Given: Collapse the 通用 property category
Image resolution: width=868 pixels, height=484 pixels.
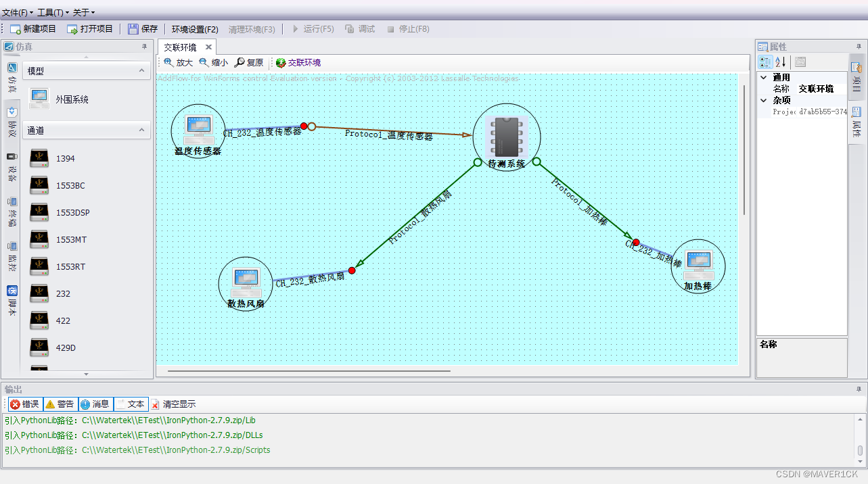Looking at the screenshot, I should click(x=764, y=78).
